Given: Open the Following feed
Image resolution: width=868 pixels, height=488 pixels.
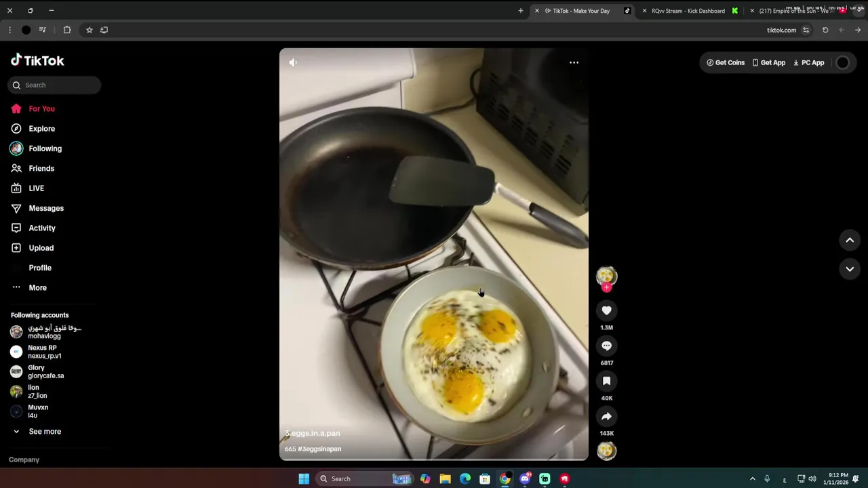Looking at the screenshot, I should pyautogui.click(x=36, y=148).
